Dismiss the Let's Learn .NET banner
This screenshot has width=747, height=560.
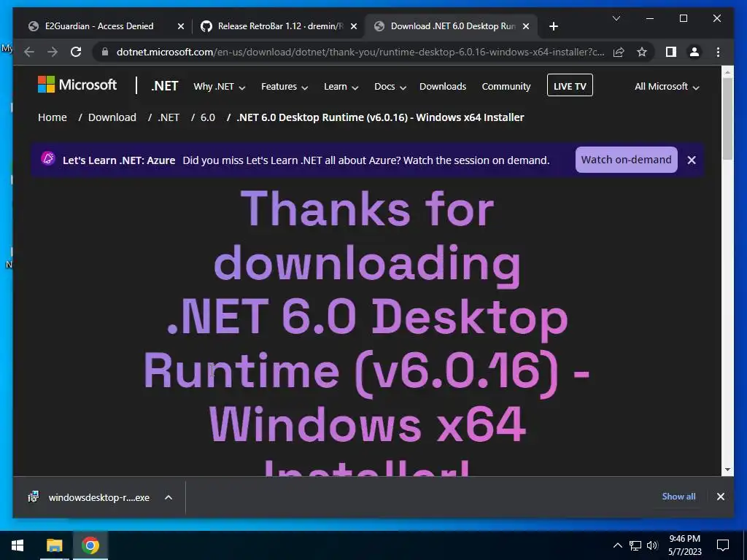(692, 160)
